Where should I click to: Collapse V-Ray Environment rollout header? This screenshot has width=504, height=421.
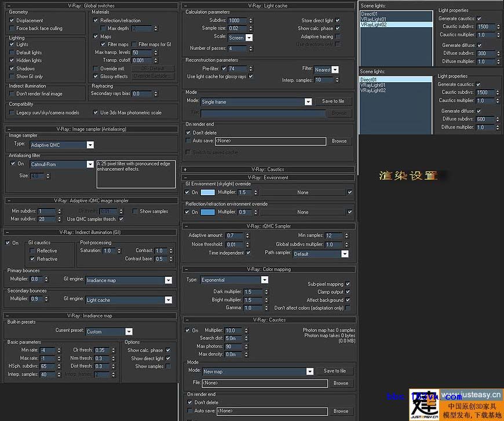coord(268,177)
